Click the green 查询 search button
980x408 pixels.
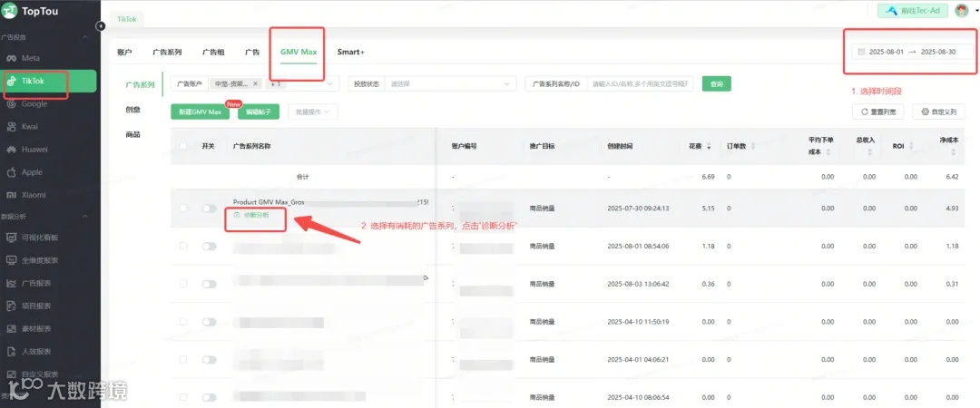click(x=716, y=83)
